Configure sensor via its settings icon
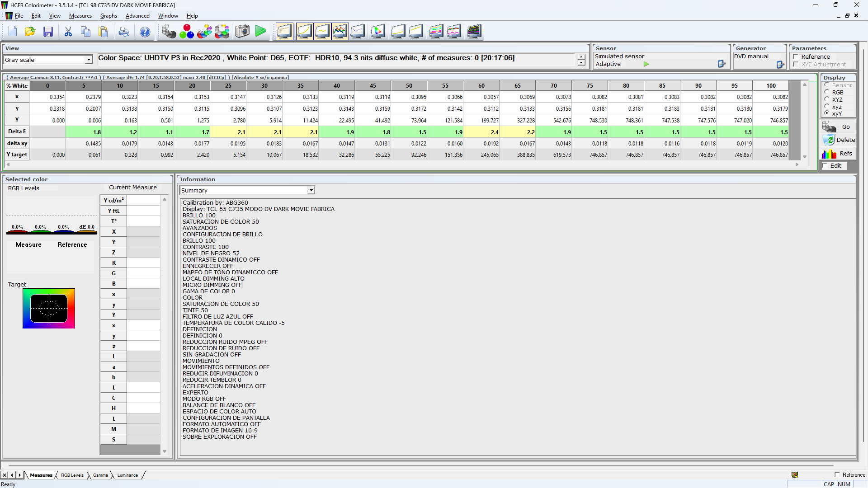 pyautogui.click(x=722, y=64)
